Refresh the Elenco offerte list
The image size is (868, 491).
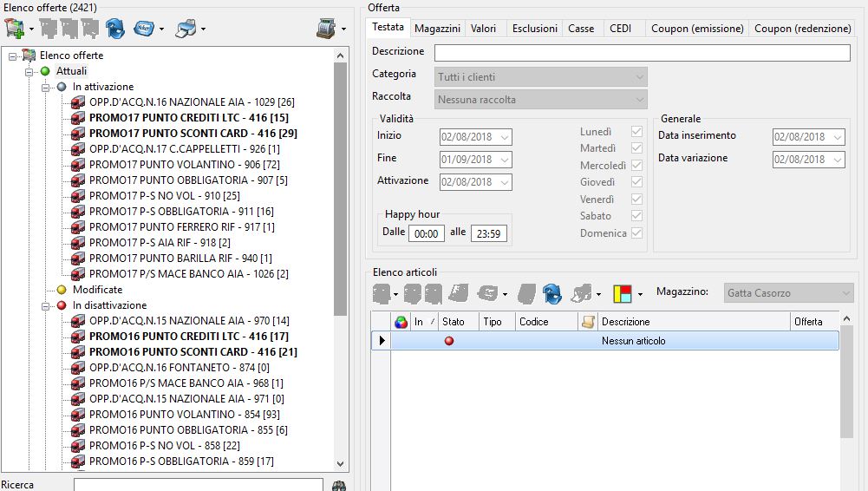[x=114, y=28]
